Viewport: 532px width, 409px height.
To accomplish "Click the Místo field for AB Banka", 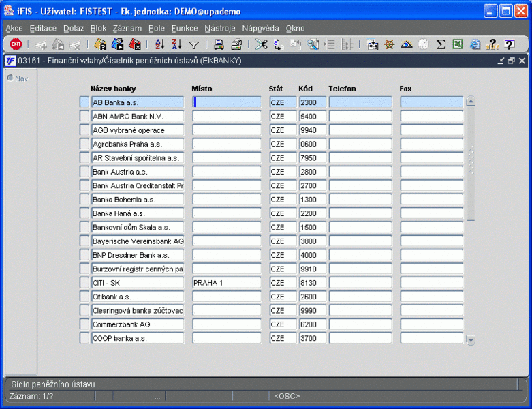I will [227, 102].
